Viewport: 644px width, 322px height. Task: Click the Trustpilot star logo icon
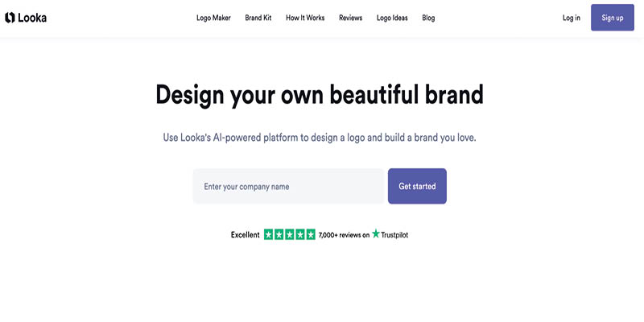pyautogui.click(x=376, y=233)
